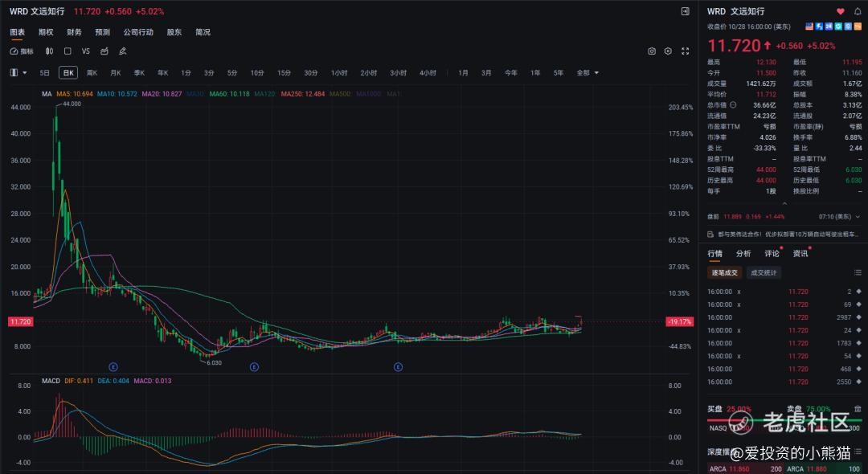Click the teal badge icon

pos(838,27)
